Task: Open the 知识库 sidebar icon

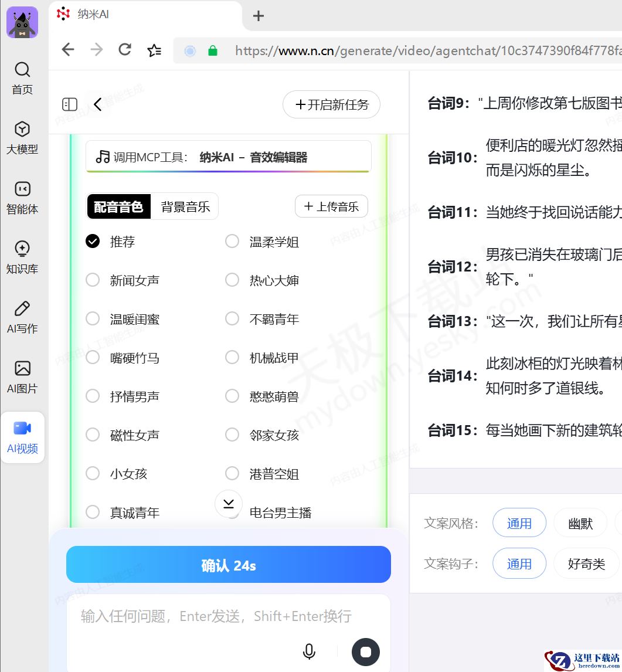Action: (22, 249)
